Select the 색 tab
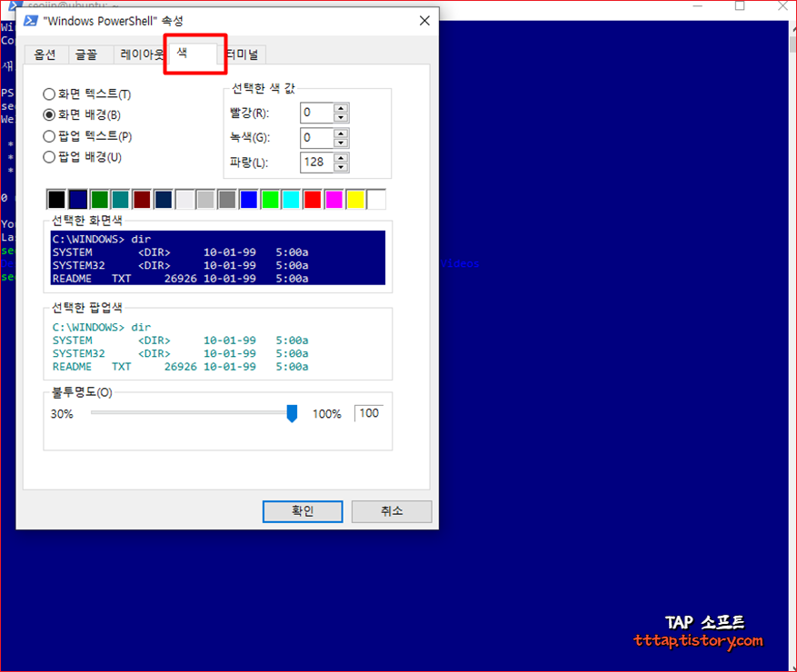The height and width of the screenshot is (672, 797). [194, 54]
